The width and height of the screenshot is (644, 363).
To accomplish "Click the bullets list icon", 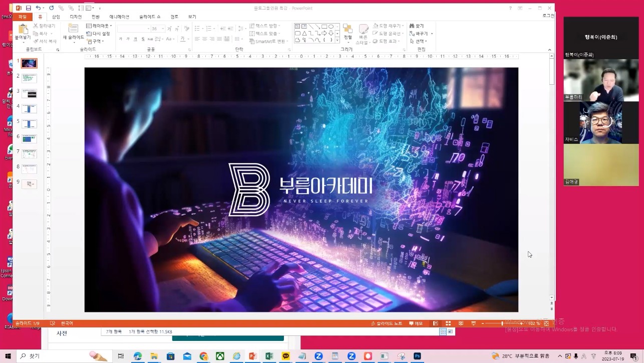I will point(197,28).
